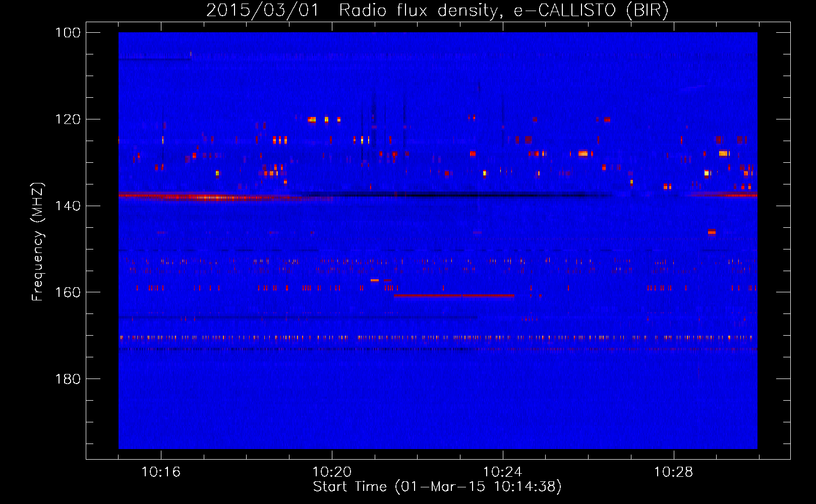Select the 'Frequency (MHZ)' y-axis label
The width and height of the screenshot is (816, 504).
click(38, 242)
